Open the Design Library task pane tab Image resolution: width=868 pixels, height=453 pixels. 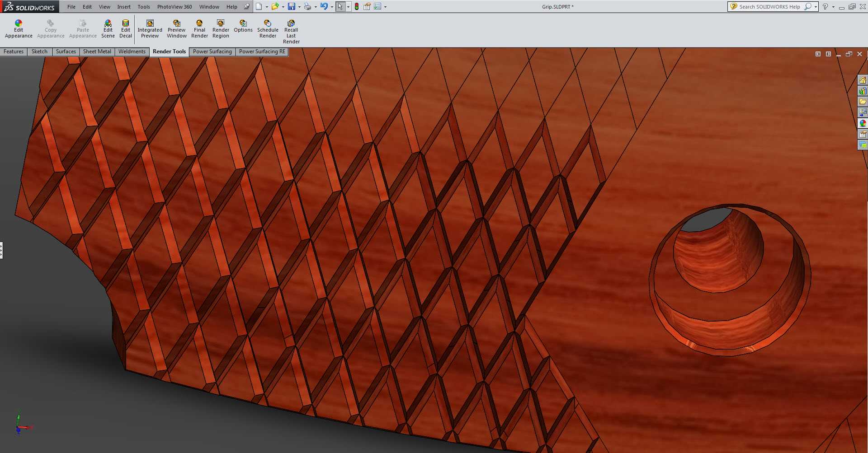pyautogui.click(x=863, y=91)
